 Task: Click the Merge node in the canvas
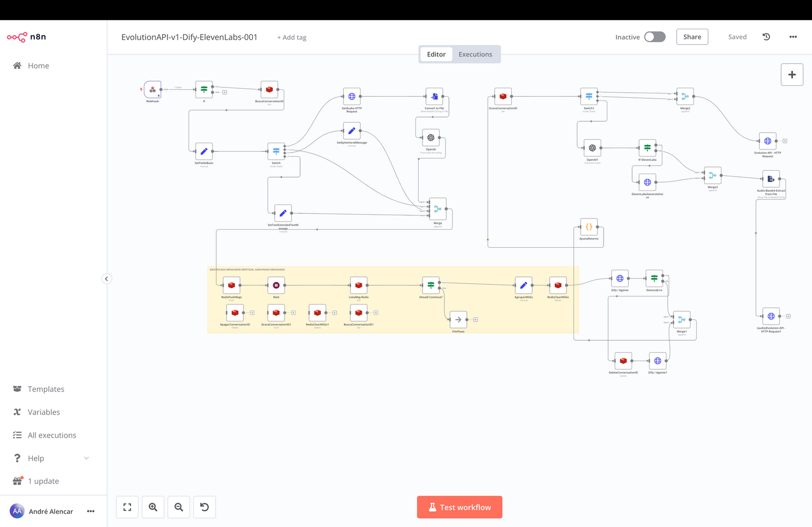(437, 209)
